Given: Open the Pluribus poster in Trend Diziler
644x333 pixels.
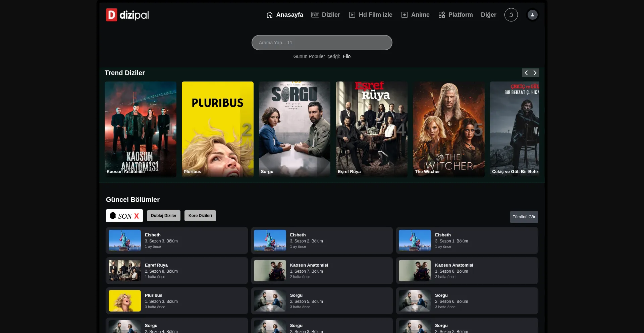Looking at the screenshot, I should point(218,129).
